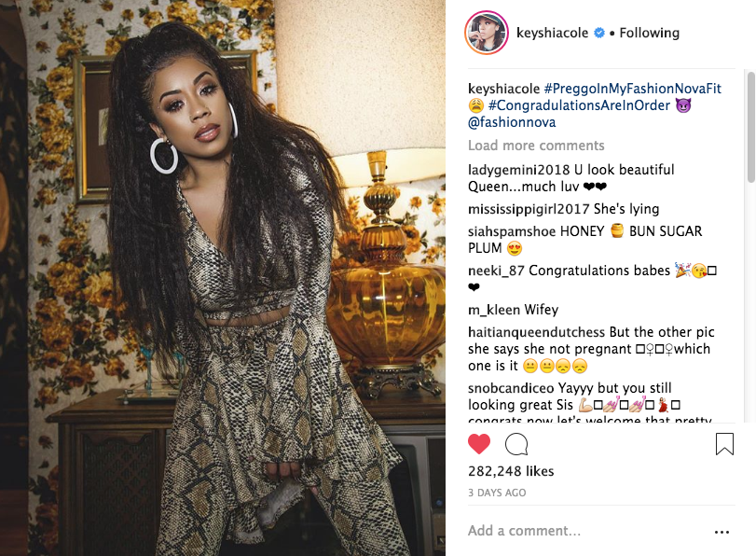Open the snobcandiceo username
This screenshot has width=756, height=556.
tap(511, 388)
